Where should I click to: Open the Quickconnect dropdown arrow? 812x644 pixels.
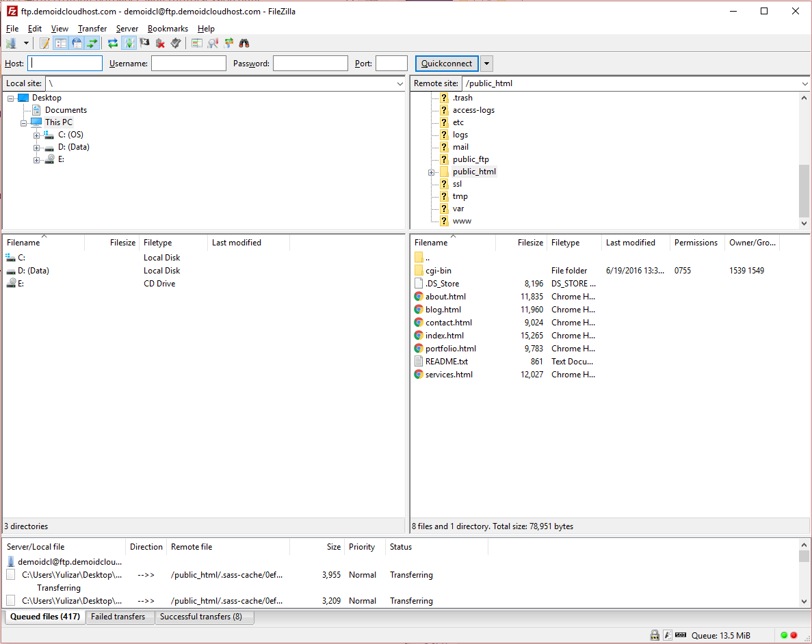click(486, 63)
